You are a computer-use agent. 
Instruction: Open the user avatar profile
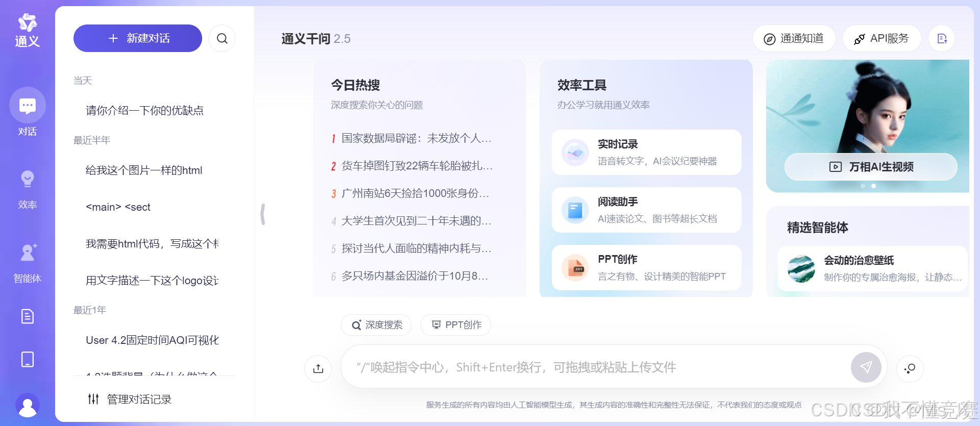pos(28,405)
